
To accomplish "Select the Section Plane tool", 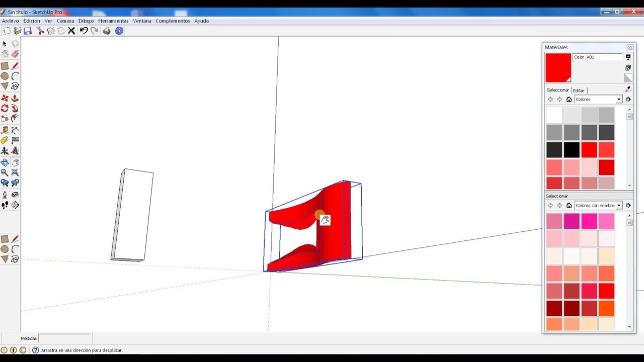I will pyautogui.click(x=15, y=205).
